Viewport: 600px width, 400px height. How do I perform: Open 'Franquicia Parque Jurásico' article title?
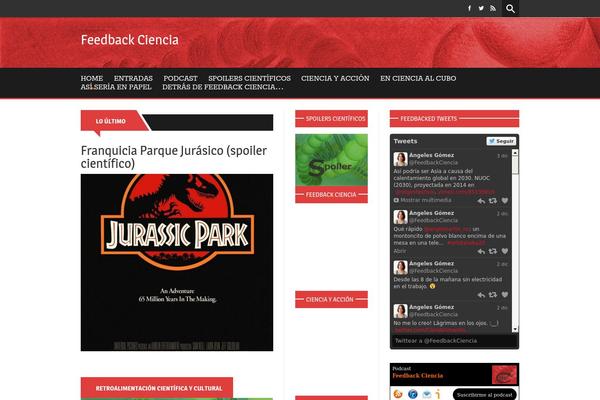pos(174,157)
